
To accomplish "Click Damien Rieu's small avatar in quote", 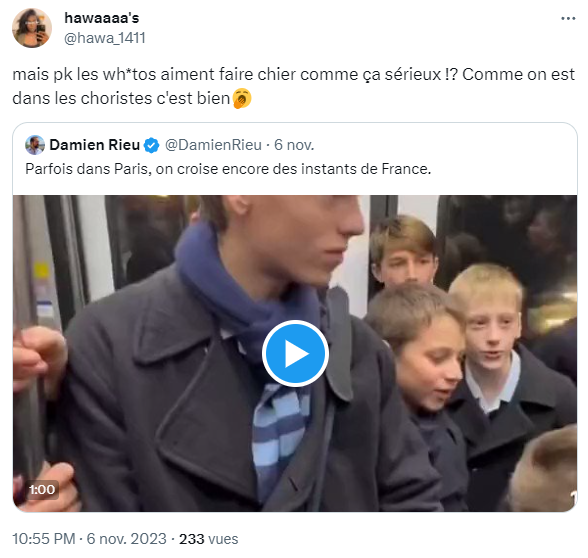I will click(x=35, y=145).
